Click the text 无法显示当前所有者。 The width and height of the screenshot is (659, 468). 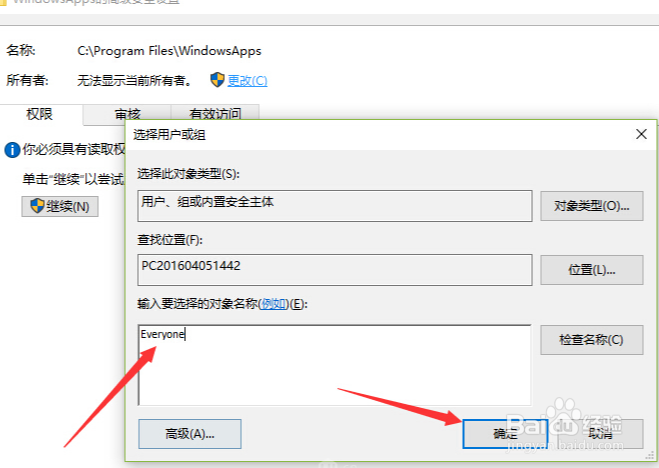tap(134, 80)
